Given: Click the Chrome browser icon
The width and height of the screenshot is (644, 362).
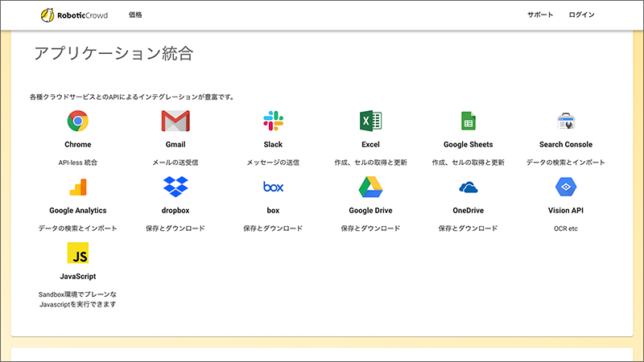Looking at the screenshot, I should 77,121.
